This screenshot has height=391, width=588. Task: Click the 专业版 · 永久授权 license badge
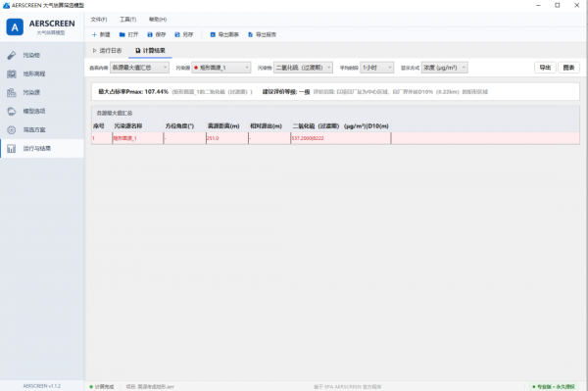click(x=554, y=386)
